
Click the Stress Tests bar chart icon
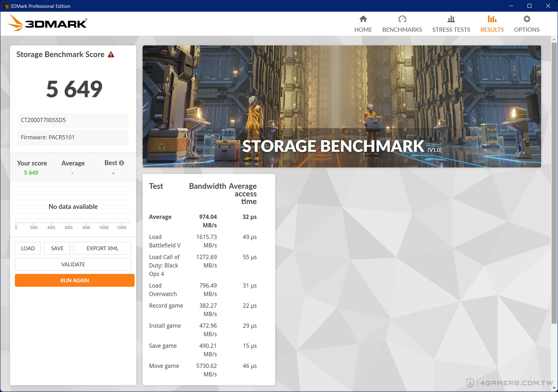coord(451,19)
